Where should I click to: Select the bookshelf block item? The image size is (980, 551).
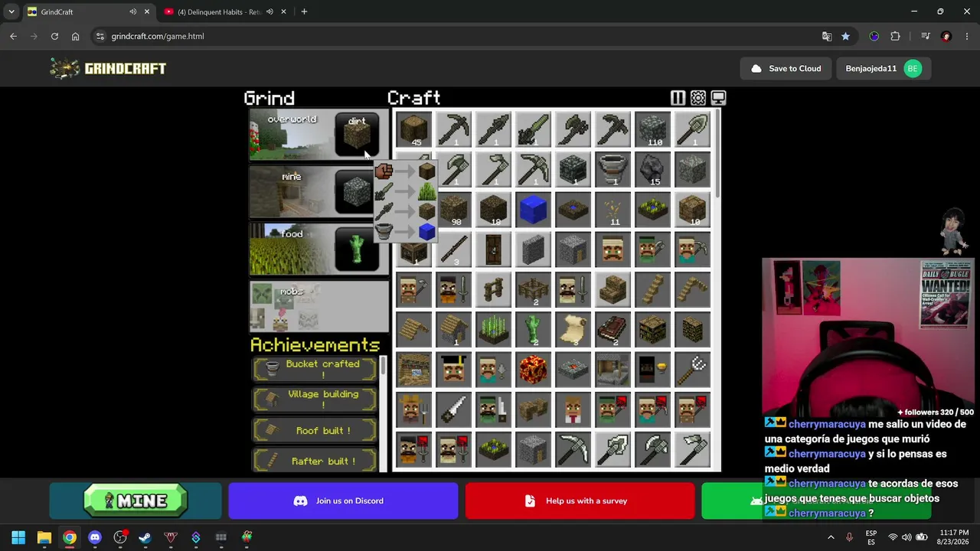click(653, 329)
